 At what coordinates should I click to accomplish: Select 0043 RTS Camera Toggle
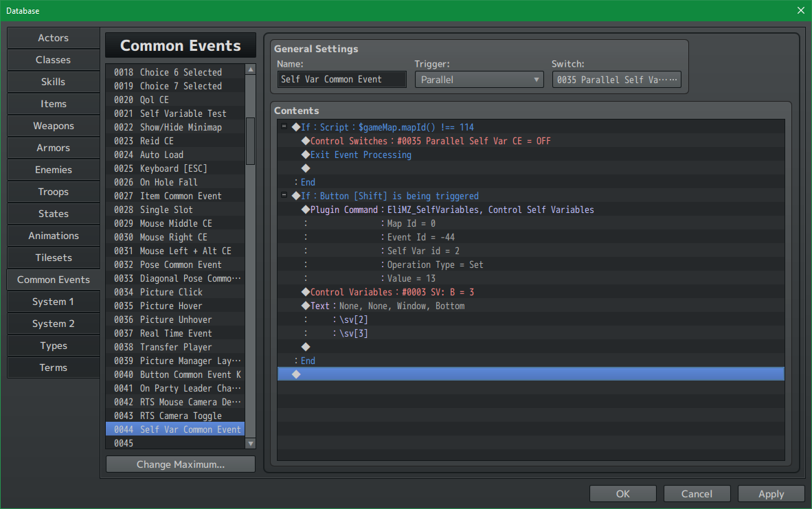(x=175, y=416)
